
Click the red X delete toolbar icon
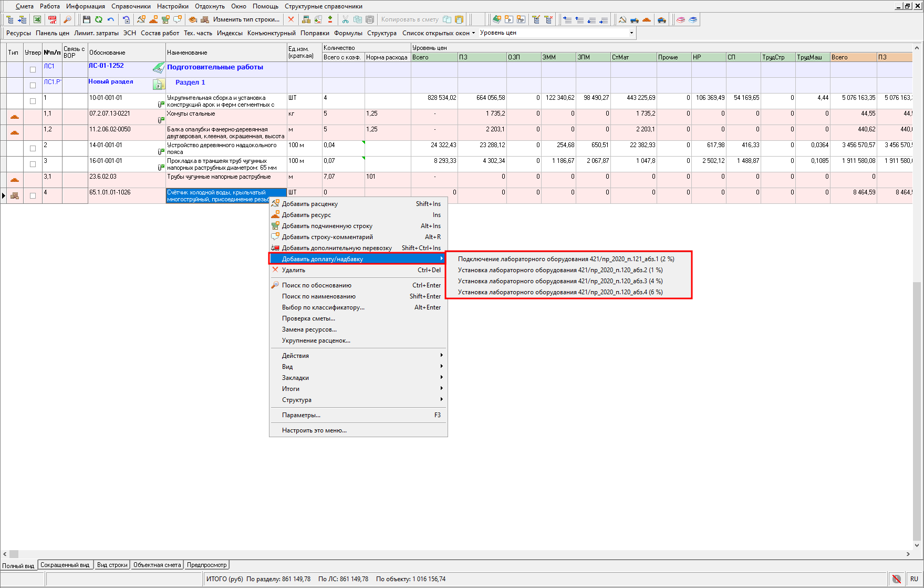[291, 19]
